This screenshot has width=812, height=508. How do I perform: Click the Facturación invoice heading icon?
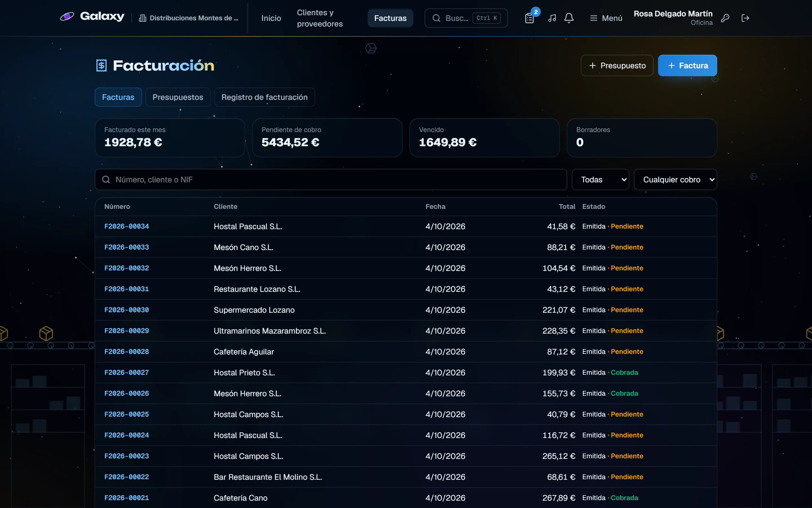pos(101,65)
